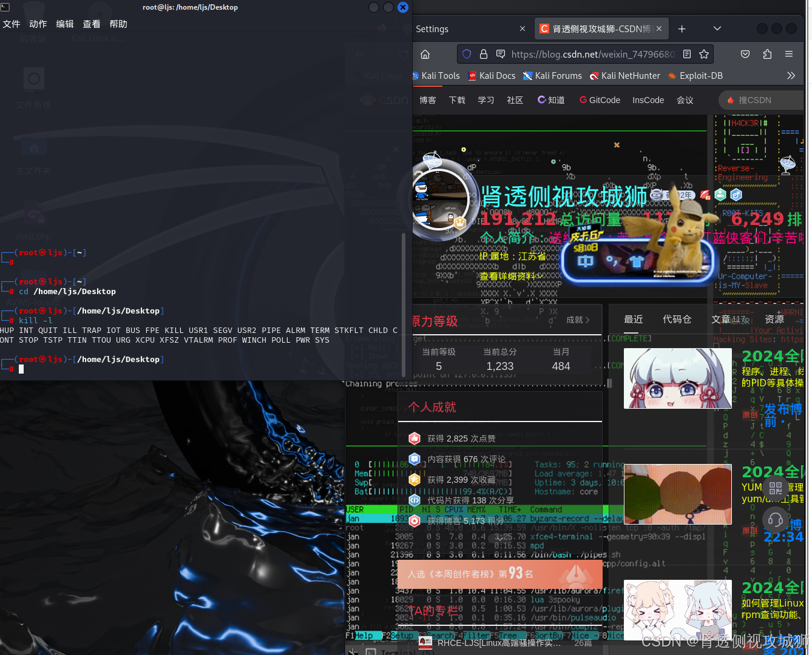This screenshot has height=655, width=812.
Task: Open 知道 in the CSDN navigation
Action: tap(551, 100)
